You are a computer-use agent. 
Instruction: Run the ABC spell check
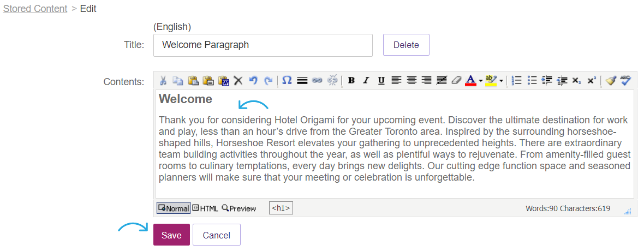pos(625,80)
